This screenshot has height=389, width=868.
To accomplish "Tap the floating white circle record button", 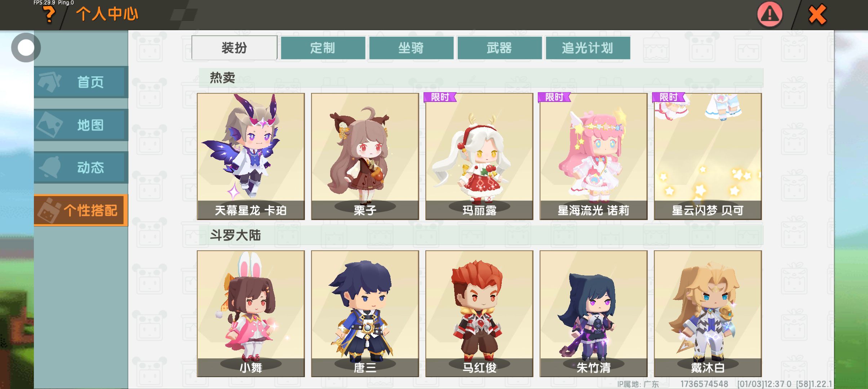I will click(26, 48).
